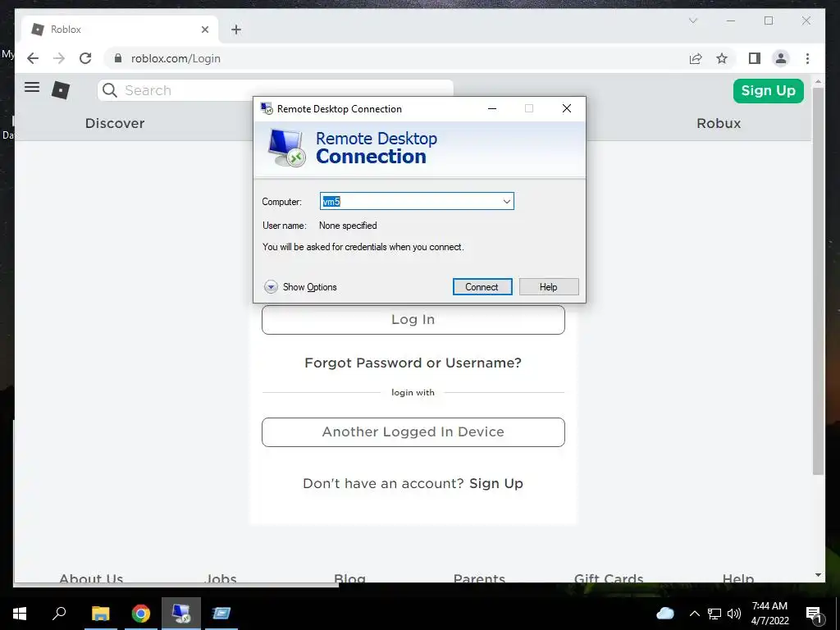The height and width of the screenshot is (630, 840).
Task: Expand Show Options in Remote Desktop
Action: (x=300, y=287)
